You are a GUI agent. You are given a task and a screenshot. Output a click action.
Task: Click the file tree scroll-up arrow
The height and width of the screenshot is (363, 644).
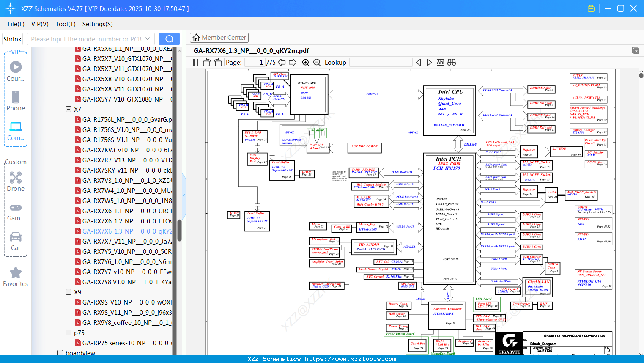point(179,51)
